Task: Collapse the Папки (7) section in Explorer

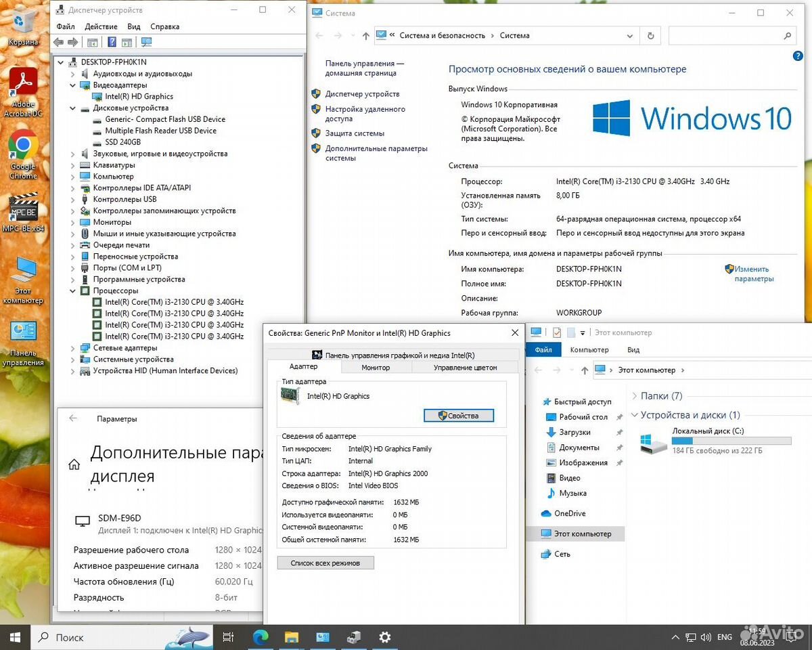Action: tap(634, 396)
